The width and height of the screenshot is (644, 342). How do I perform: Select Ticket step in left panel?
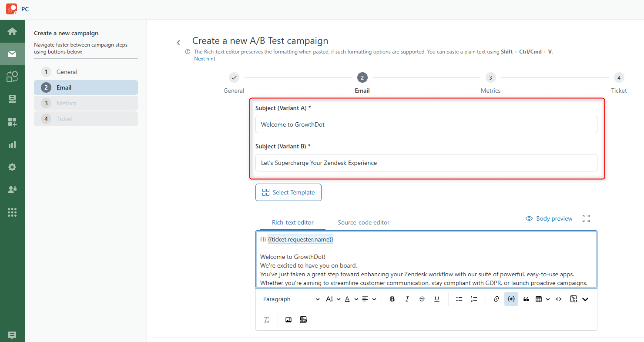tap(86, 119)
